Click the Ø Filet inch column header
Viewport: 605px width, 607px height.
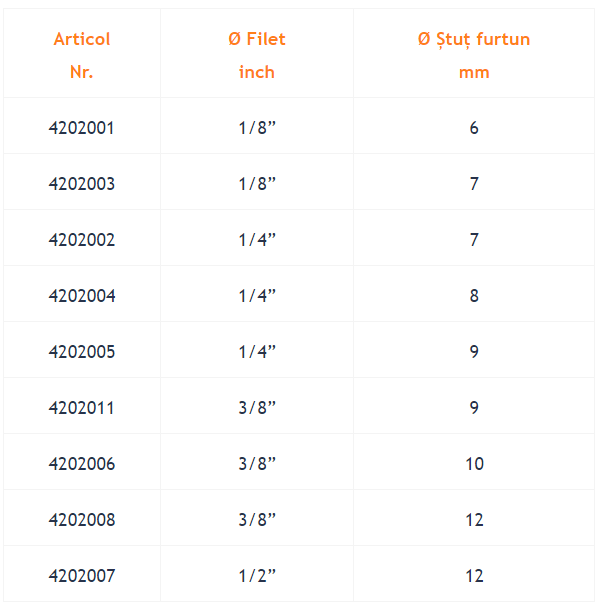[257, 55]
